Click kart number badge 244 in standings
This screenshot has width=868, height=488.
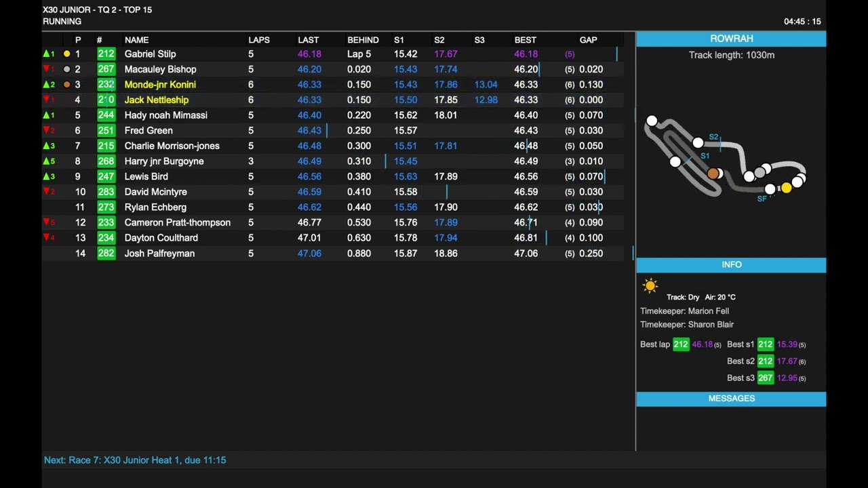(x=106, y=115)
